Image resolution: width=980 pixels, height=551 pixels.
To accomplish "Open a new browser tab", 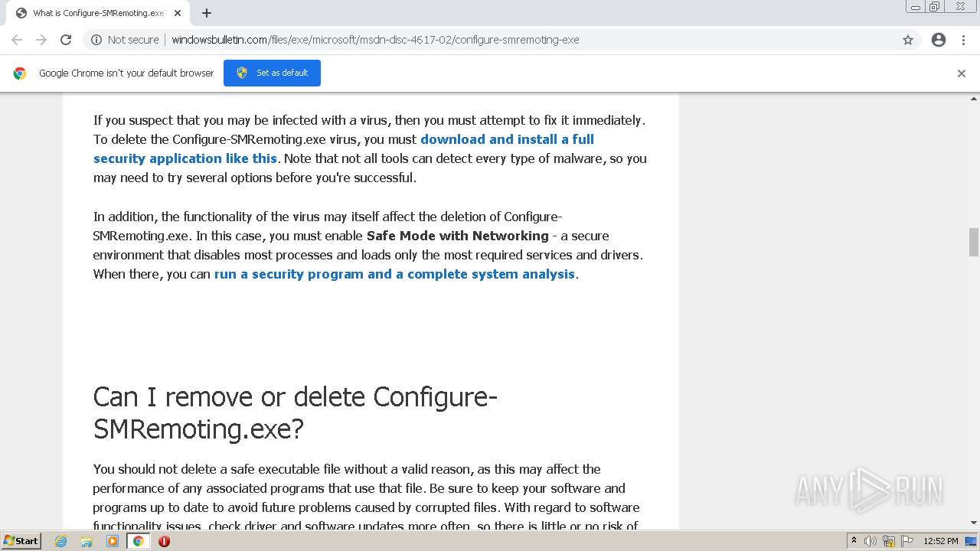I will [207, 13].
